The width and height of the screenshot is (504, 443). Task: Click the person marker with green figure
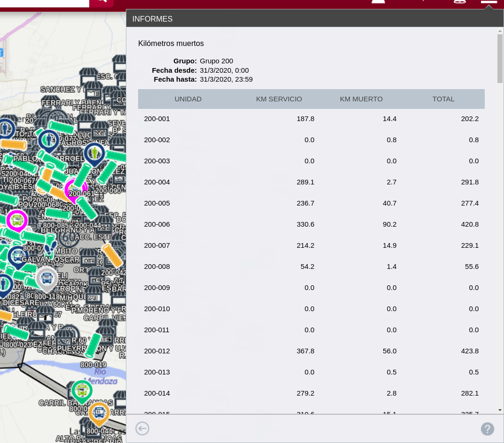click(x=95, y=153)
